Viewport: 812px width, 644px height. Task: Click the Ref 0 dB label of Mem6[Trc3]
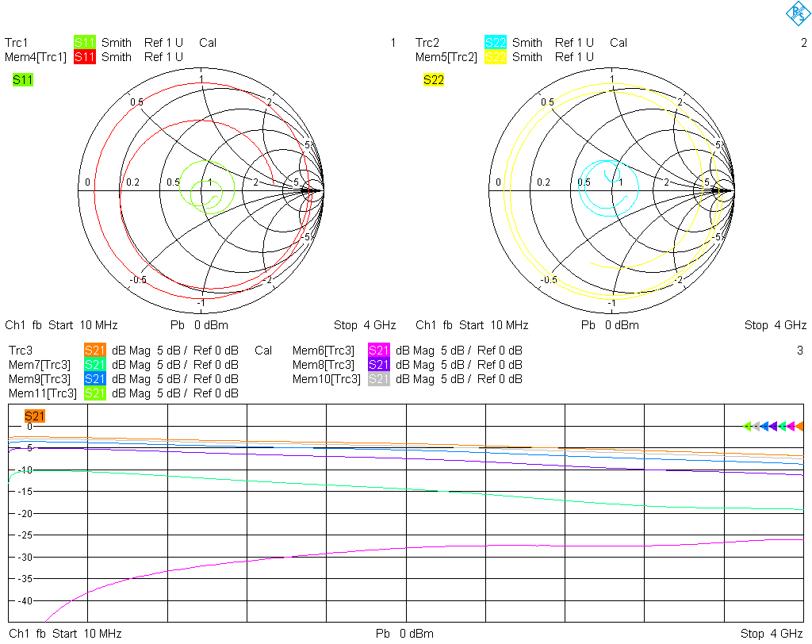coord(500,351)
